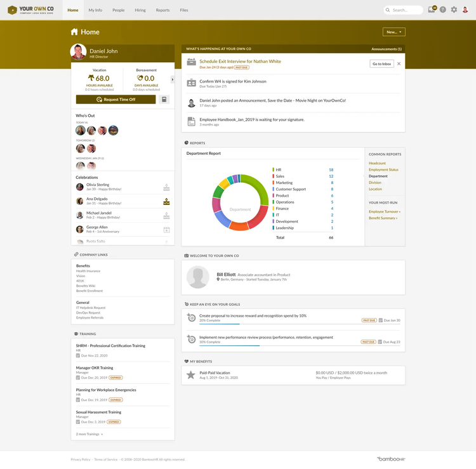Open the People tab

(x=119, y=10)
